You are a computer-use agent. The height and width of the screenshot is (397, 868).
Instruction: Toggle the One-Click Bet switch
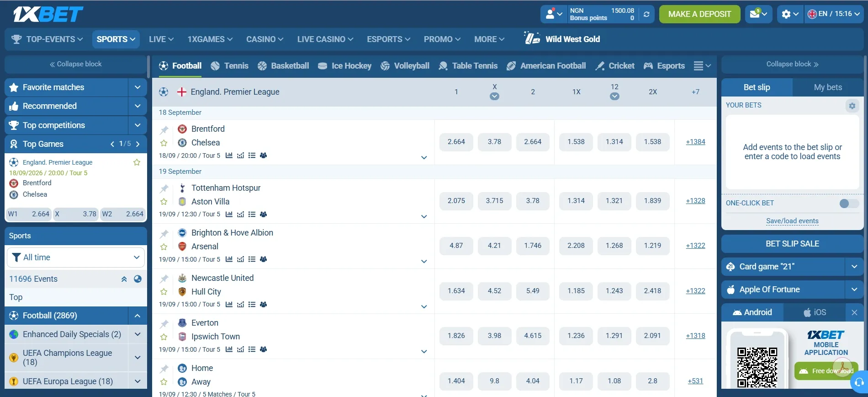tap(849, 204)
